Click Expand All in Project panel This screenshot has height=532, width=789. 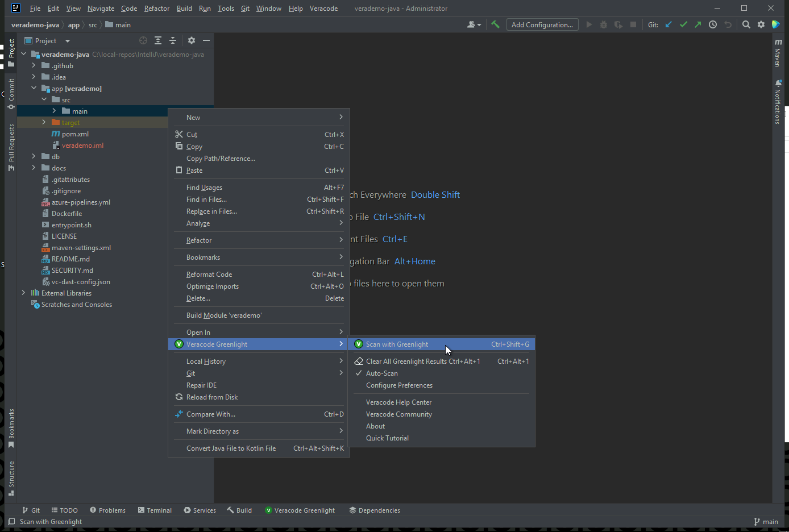pyautogui.click(x=158, y=40)
